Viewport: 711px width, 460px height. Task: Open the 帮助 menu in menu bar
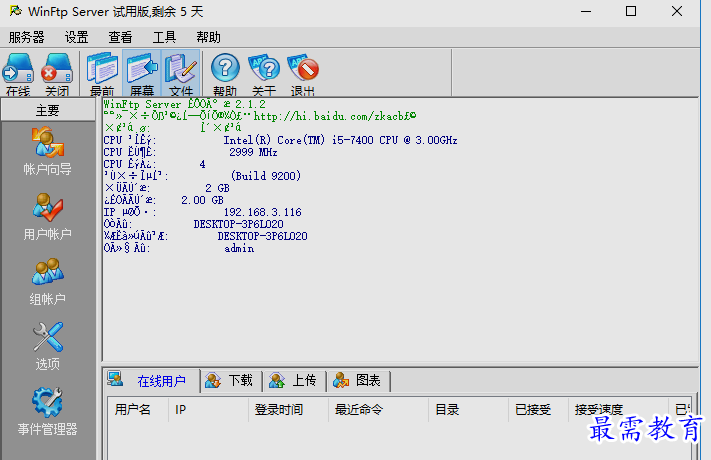click(x=209, y=37)
